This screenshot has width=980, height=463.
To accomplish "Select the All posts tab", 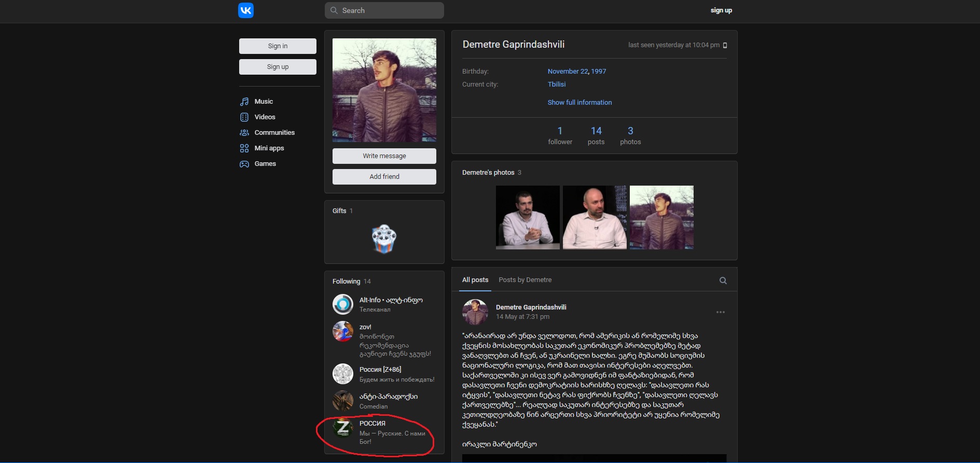I will (475, 280).
